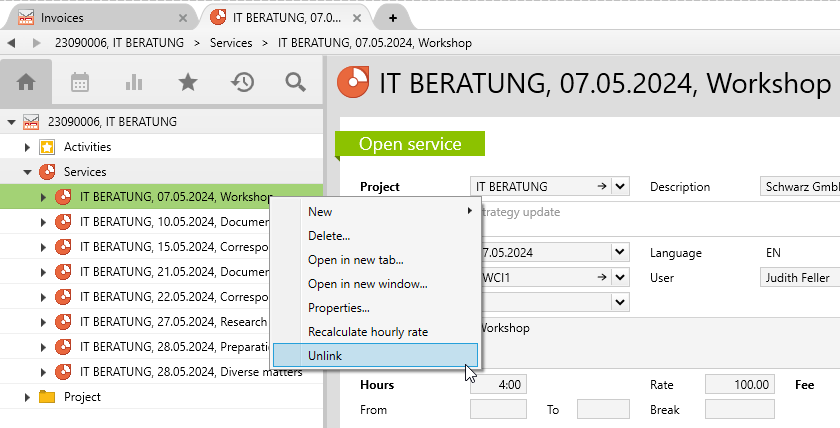Open the history clock icon

click(241, 82)
